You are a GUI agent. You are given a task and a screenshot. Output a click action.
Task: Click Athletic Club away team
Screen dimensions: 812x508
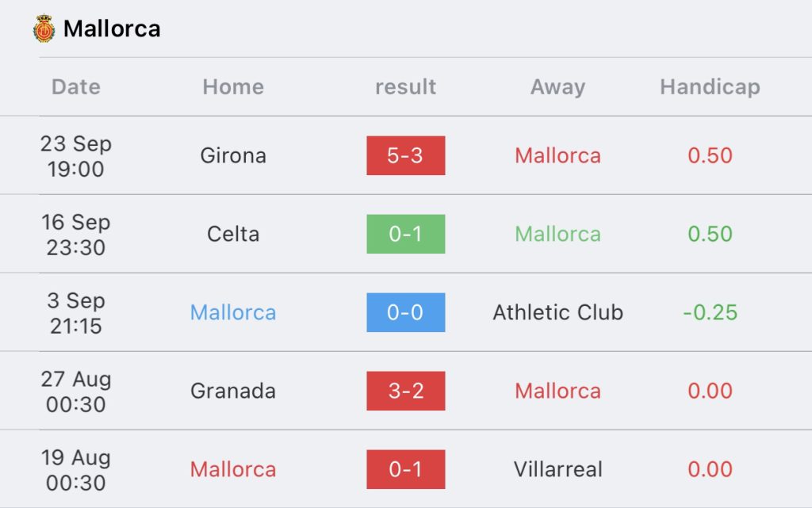pos(557,312)
